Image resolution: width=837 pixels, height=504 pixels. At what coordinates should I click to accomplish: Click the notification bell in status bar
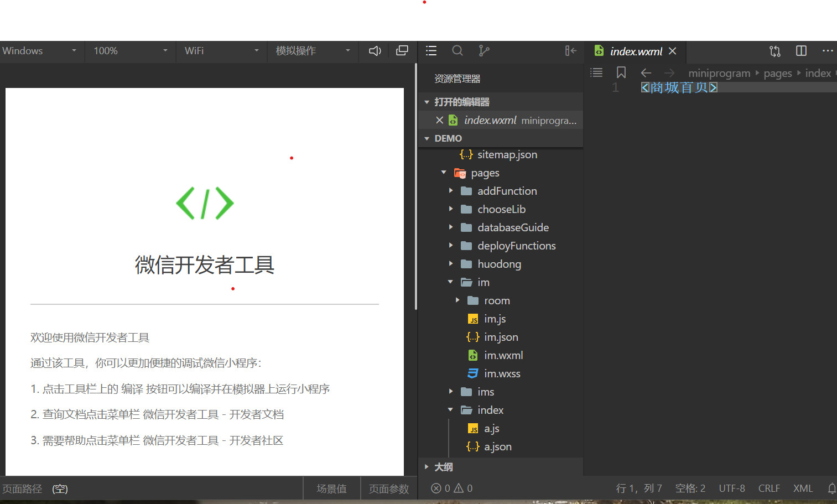click(x=832, y=489)
